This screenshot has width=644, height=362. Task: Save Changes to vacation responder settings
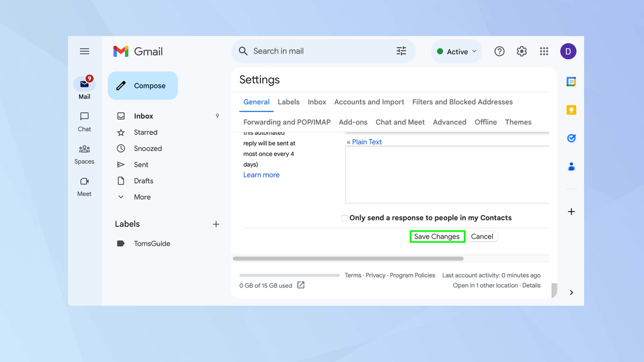437,236
